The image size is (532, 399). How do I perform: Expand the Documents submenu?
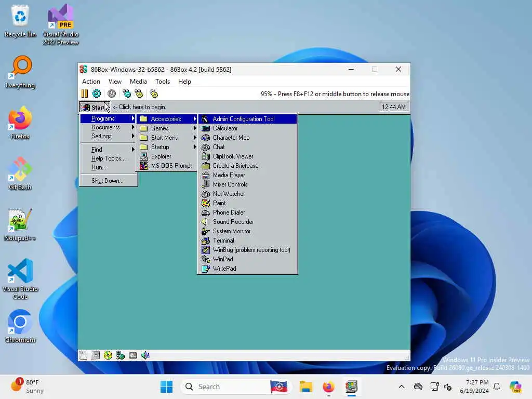coord(108,127)
